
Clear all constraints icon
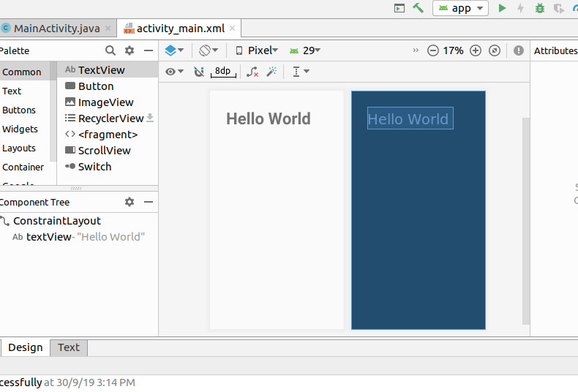(x=252, y=72)
